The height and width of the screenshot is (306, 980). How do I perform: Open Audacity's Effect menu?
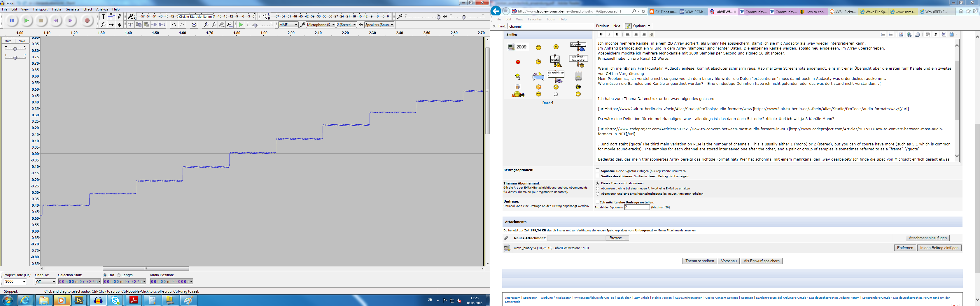pyautogui.click(x=87, y=9)
